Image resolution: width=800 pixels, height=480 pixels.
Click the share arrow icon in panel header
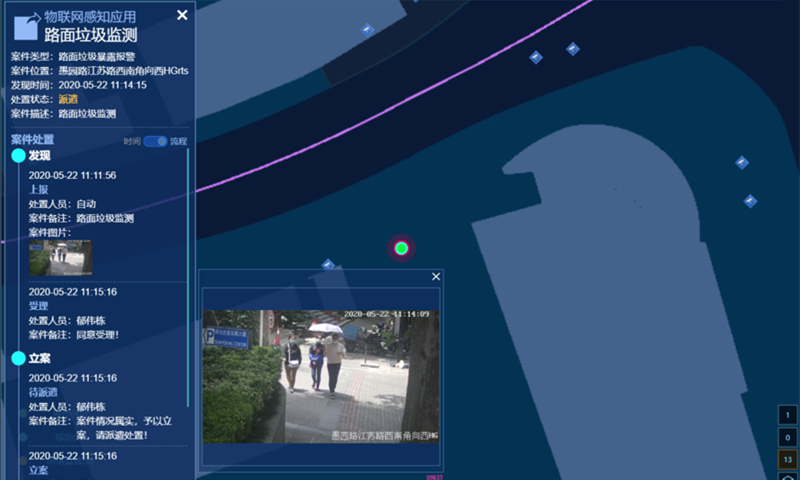click(27, 25)
